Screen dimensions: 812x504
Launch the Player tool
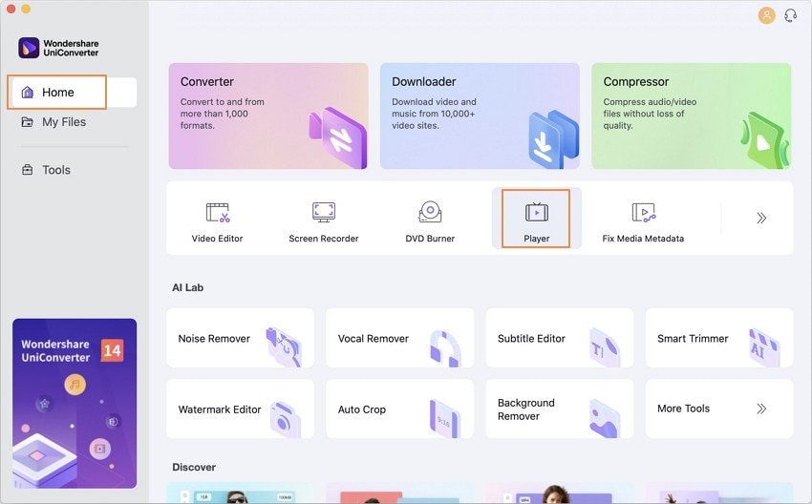click(x=537, y=219)
